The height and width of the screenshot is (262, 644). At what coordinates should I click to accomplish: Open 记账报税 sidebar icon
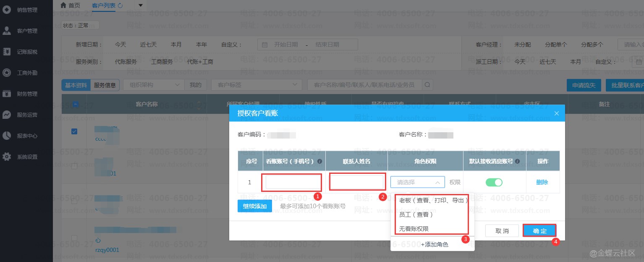click(7, 52)
